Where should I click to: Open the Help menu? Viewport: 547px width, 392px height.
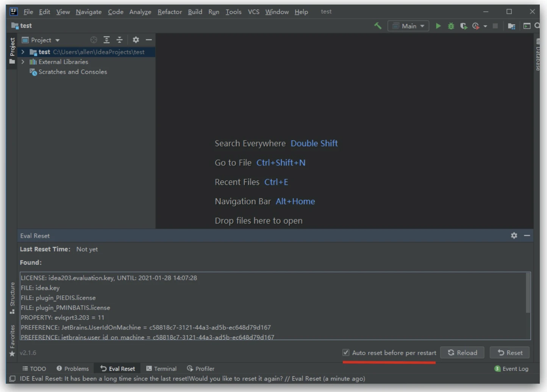click(301, 12)
